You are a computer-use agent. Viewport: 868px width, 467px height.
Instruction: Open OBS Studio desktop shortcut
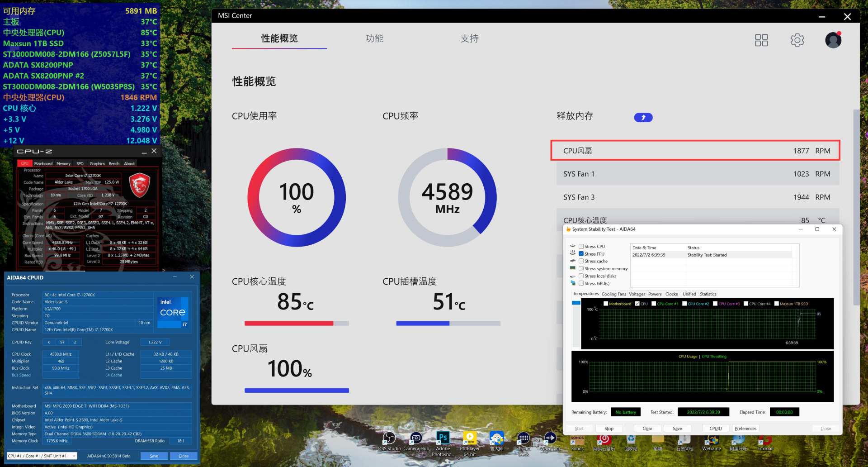point(389,439)
